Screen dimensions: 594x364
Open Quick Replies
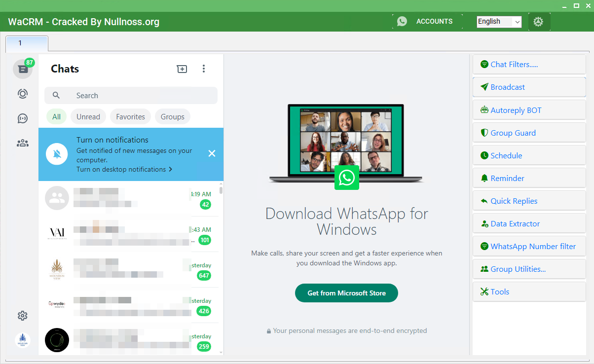pos(529,201)
